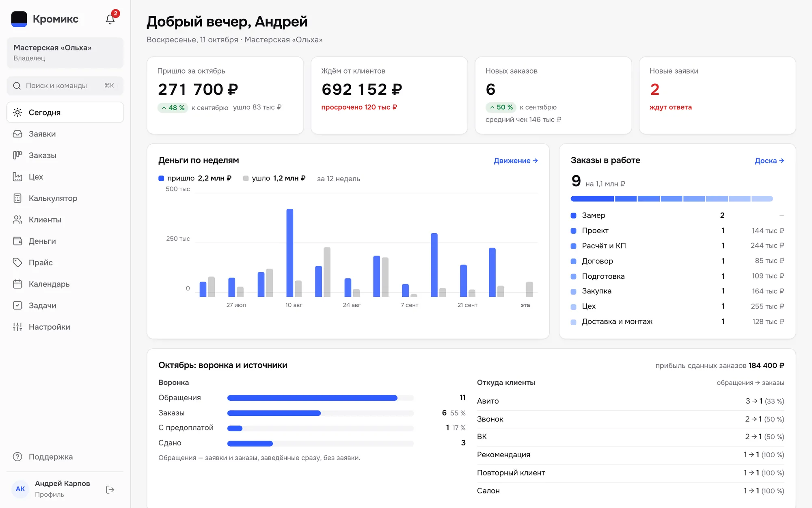Click the kanban icon beside Заказы

point(17,155)
